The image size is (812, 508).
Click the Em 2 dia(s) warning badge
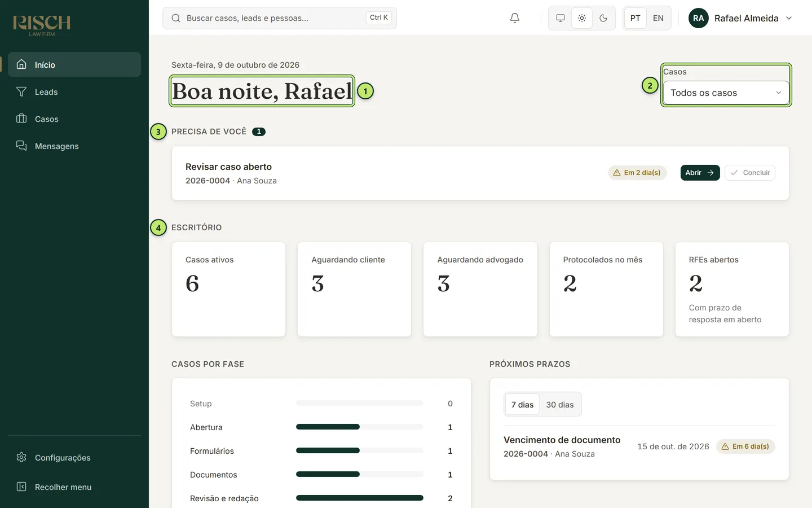pos(637,173)
